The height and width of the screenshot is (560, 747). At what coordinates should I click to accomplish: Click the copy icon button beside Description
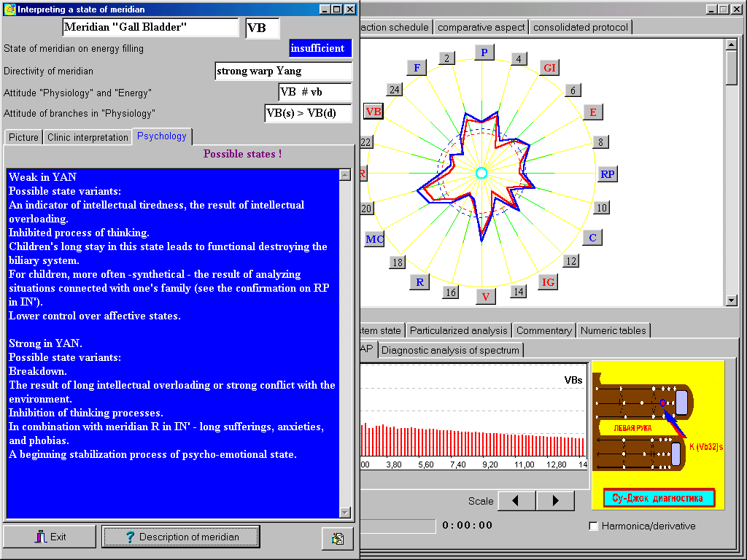(337, 538)
